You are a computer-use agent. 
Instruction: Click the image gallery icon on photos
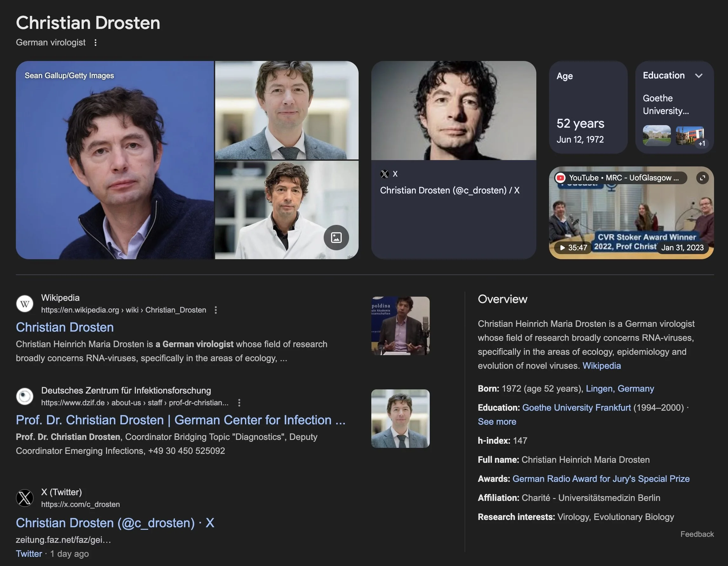pos(336,238)
